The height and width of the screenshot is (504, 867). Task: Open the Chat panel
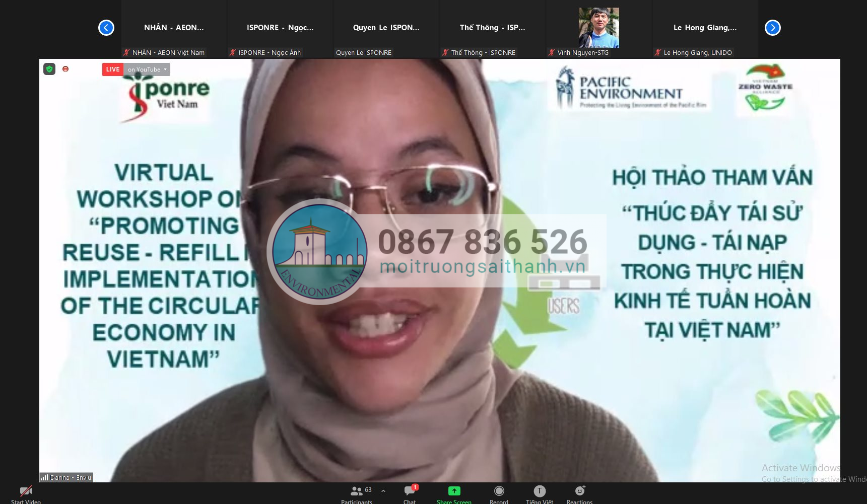point(410,491)
